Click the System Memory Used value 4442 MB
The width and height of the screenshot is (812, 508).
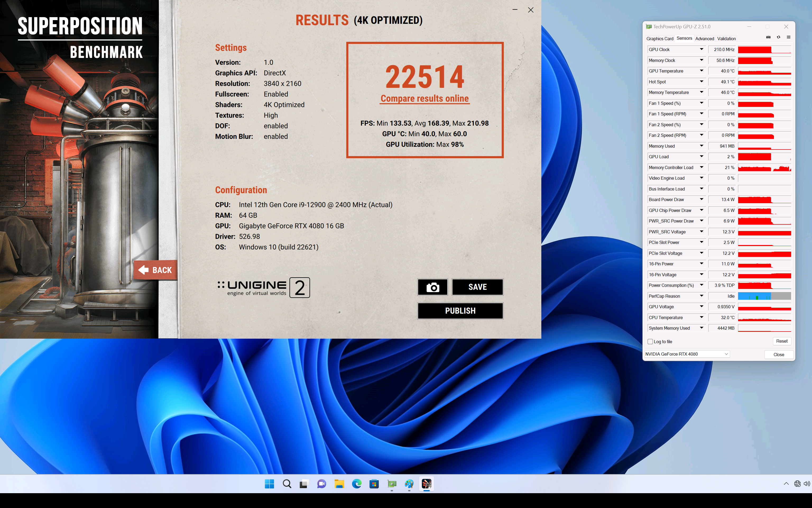(722, 328)
